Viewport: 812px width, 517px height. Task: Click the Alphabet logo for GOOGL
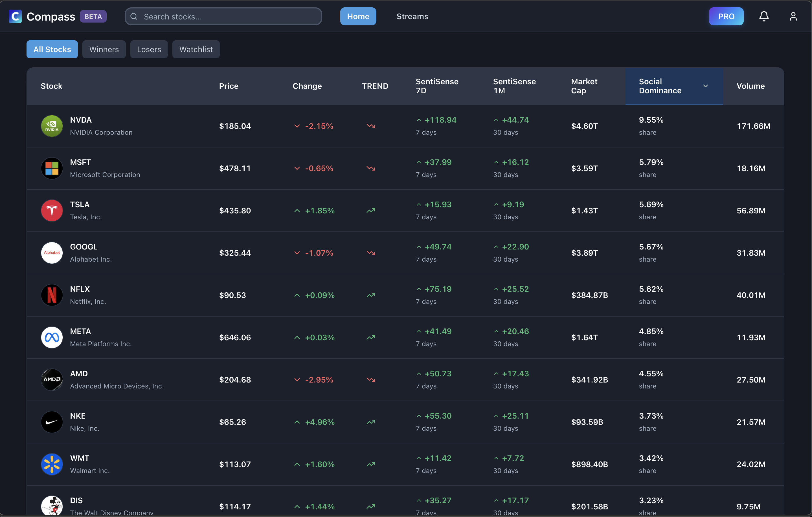click(x=52, y=252)
